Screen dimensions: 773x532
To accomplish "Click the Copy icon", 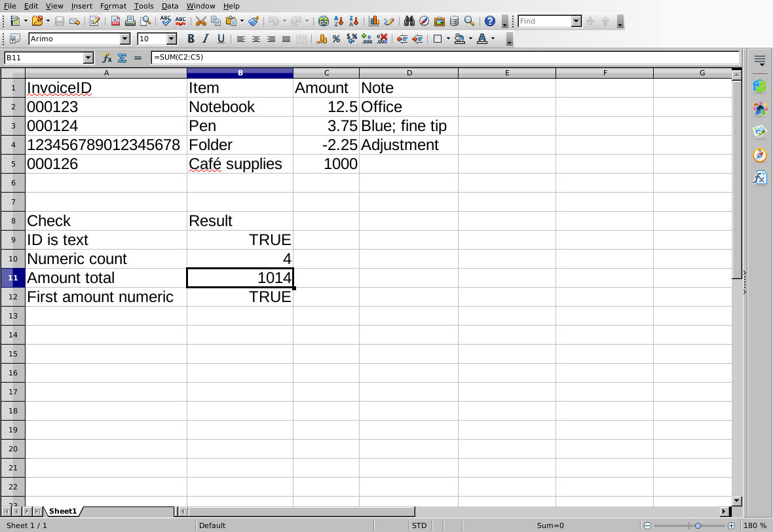I will [x=216, y=21].
